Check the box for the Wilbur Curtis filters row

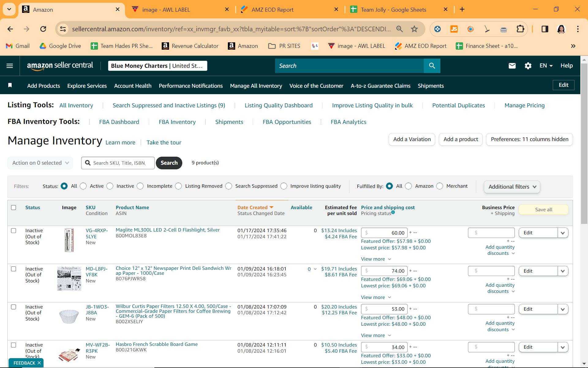pyautogui.click(x=13, y=307)
